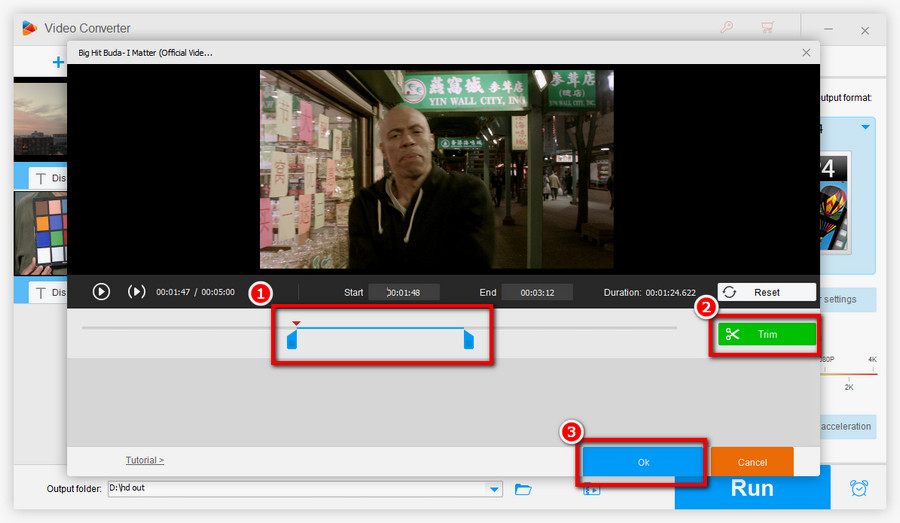Viewport: 900px width, 523px height.
Task: Click the resolution quality slider
Action: pyautogui.click(x=848, y=374)
